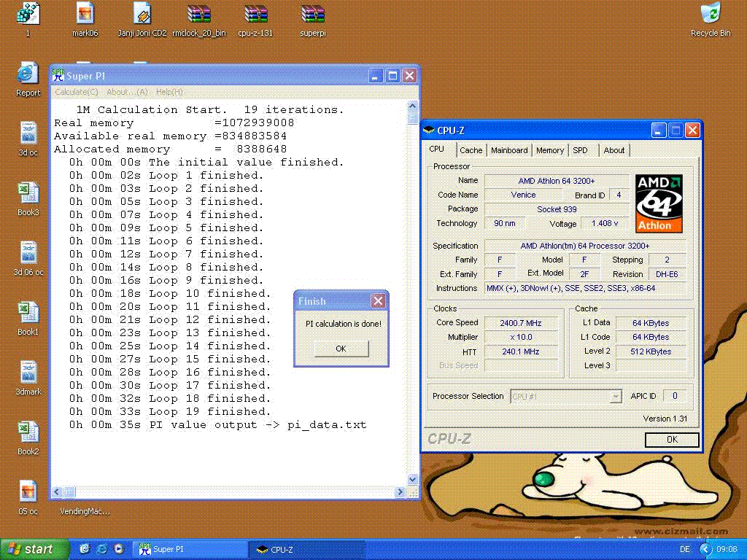Viewport: 747px width, 560px height.
Task: Open About menu in Super PI
Action: 127,92
